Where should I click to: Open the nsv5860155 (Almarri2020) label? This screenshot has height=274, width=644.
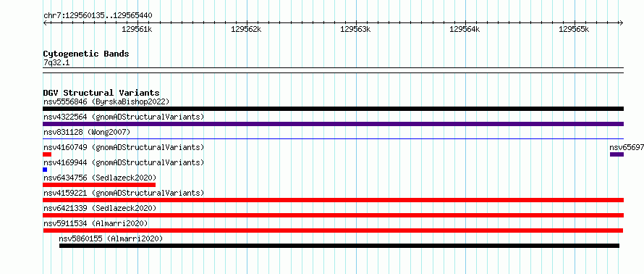(x=111, y=238)
